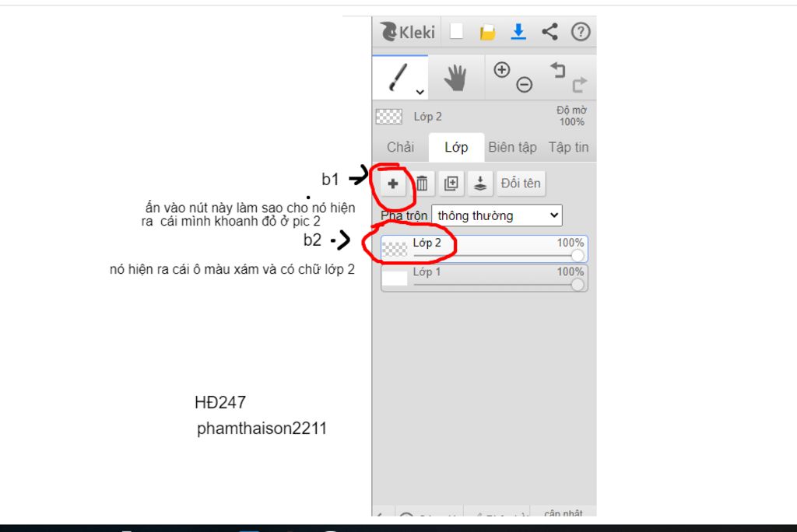Viewport: 797px width, 532px height.
Task: Merge the layer down with the arrow icon
Action: click(x=479, y=184)
